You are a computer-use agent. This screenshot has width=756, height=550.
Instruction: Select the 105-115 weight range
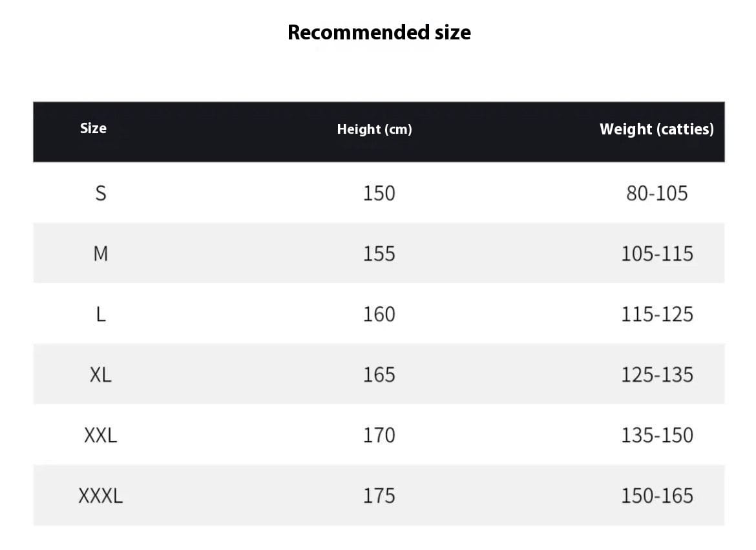point(656,254)
